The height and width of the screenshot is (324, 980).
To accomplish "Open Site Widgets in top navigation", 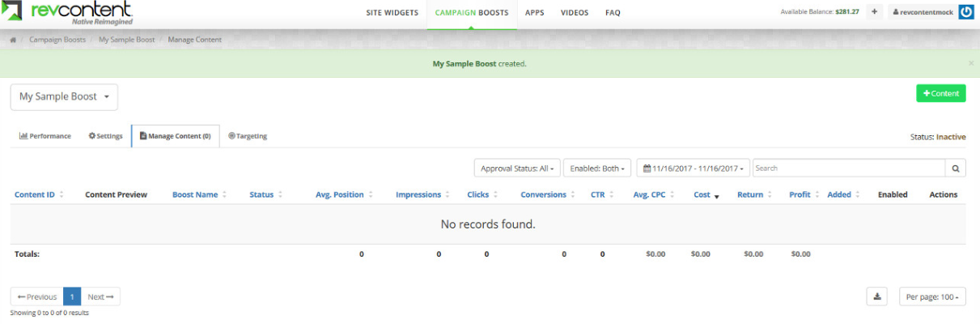I will (x=392, y=13).
